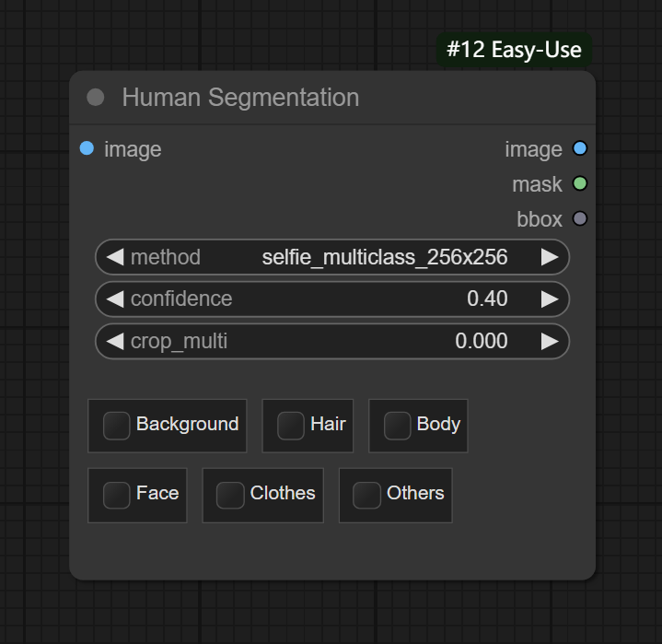This screenshot has width=662, height=644.
Task: Open the selfie_multiclass_256x256 method selector
Action: click(384, 257)
